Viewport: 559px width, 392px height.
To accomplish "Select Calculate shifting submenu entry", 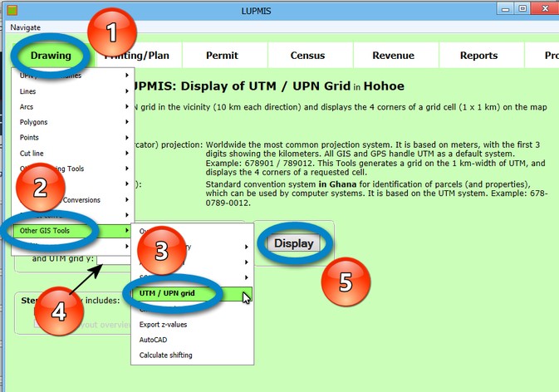I will [x=192, y=355].
